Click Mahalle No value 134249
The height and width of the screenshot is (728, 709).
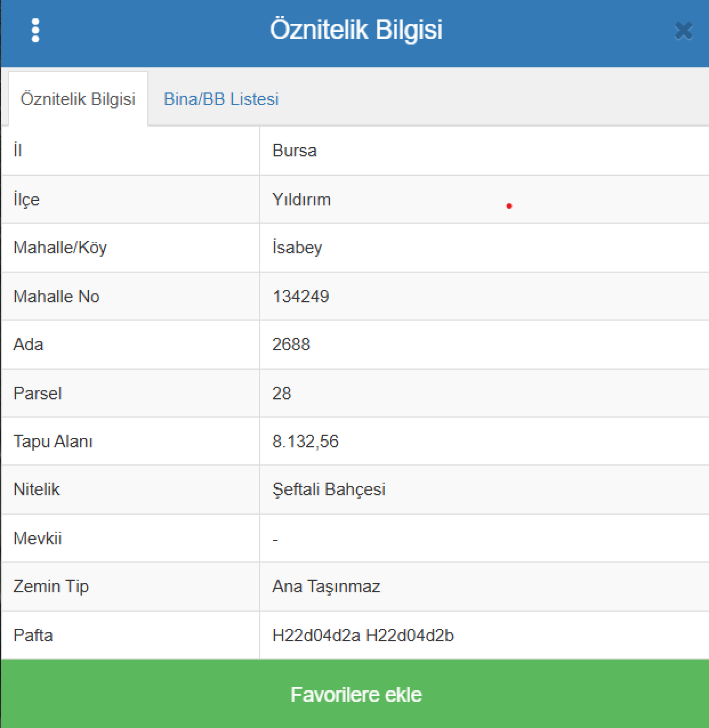pyautogui.click(x=301, y=297)
